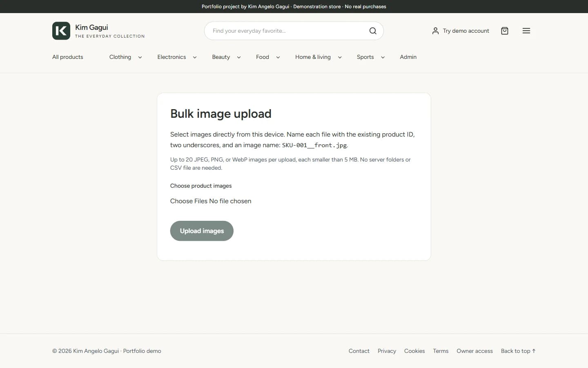Click the 'Choose product images' label

pos(201,186)
